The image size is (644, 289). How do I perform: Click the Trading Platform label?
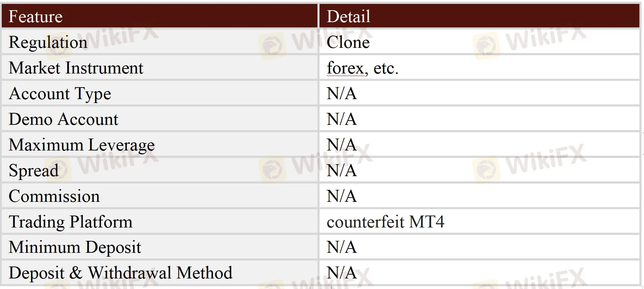(70, 222)
